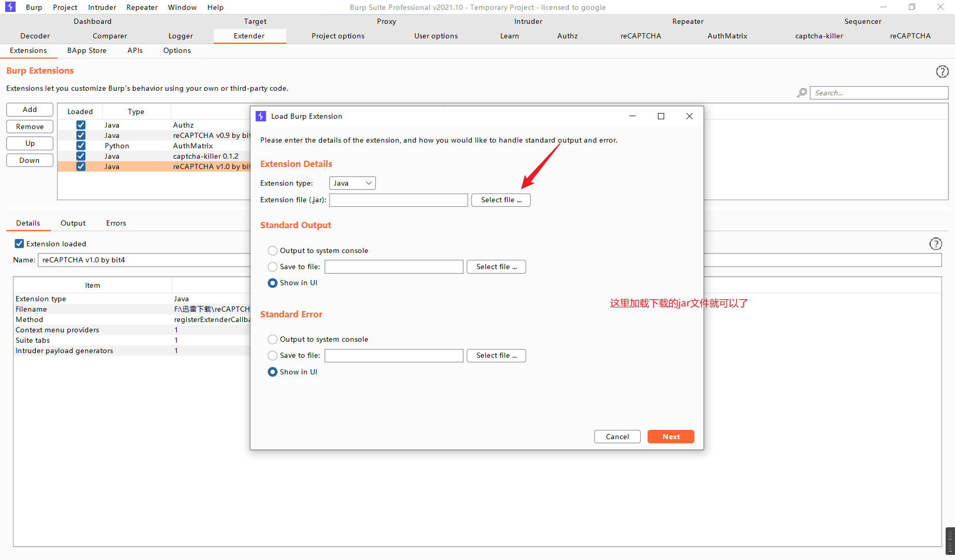
Task: Click Select file for Standard Output
Action: click(496, 267)
